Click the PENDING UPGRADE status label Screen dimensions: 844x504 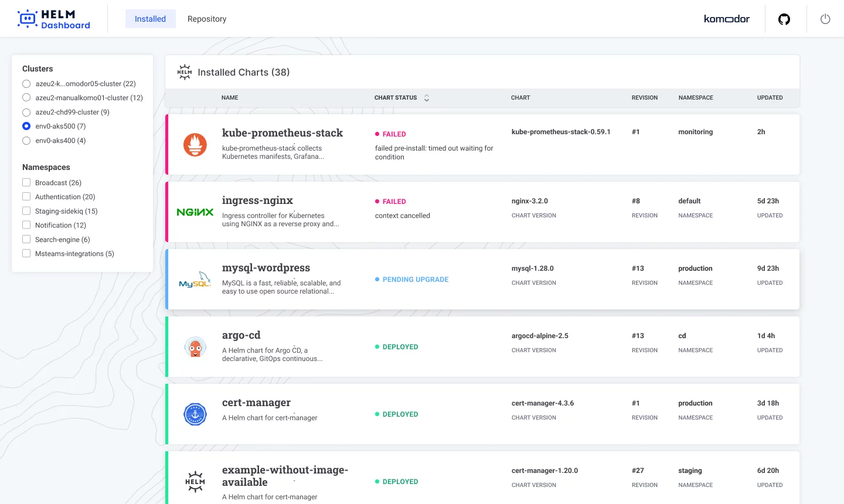[x=412, y=280]
